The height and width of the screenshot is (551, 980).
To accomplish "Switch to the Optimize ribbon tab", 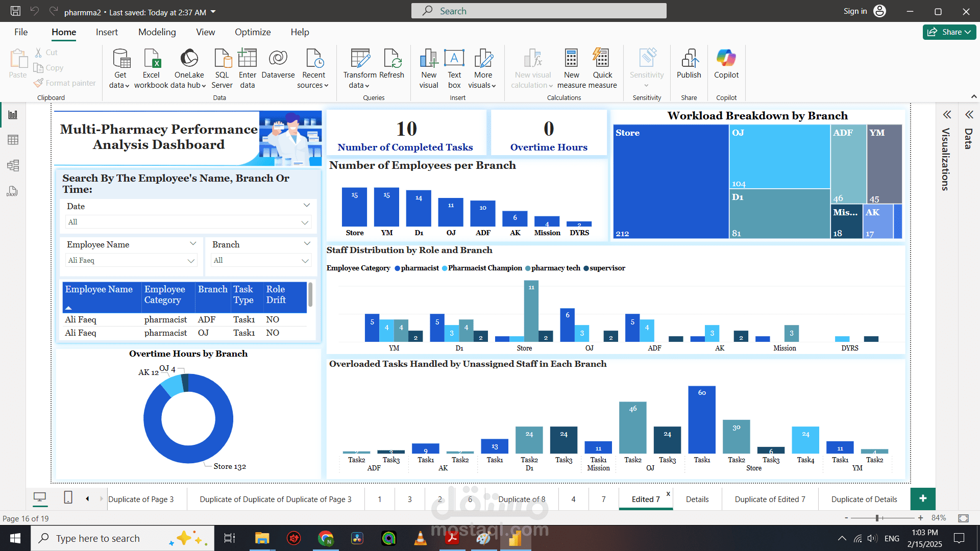I will click(253, 32).
